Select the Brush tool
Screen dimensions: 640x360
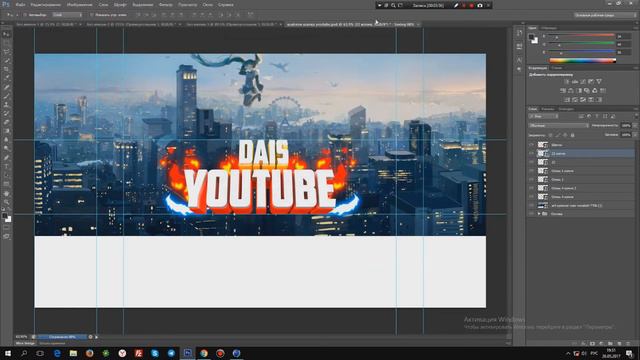click(x=7, y=96)
